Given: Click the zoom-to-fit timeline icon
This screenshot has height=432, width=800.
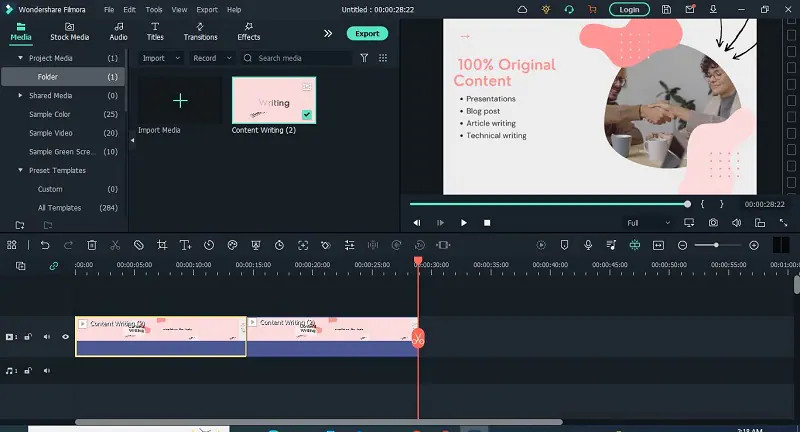Looking at the screenshot, I should pos(658,245).
